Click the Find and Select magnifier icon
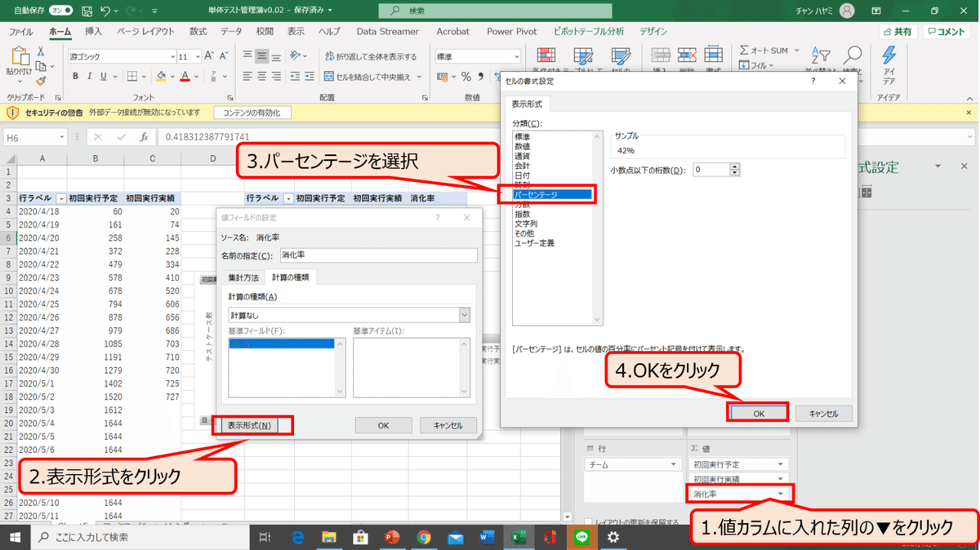Viewport: 980px width, 550px height. tap(852, 56)
